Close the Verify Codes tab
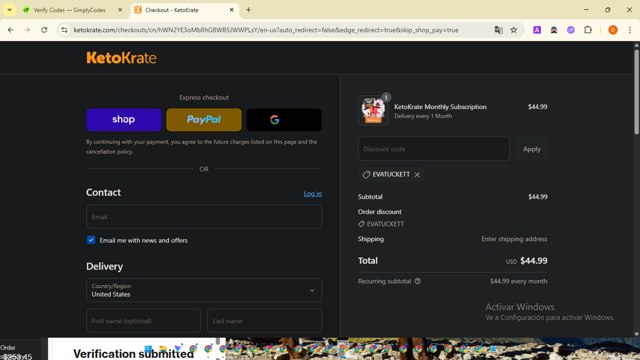This screenshot has width=640, height=360. coord(120,10)
